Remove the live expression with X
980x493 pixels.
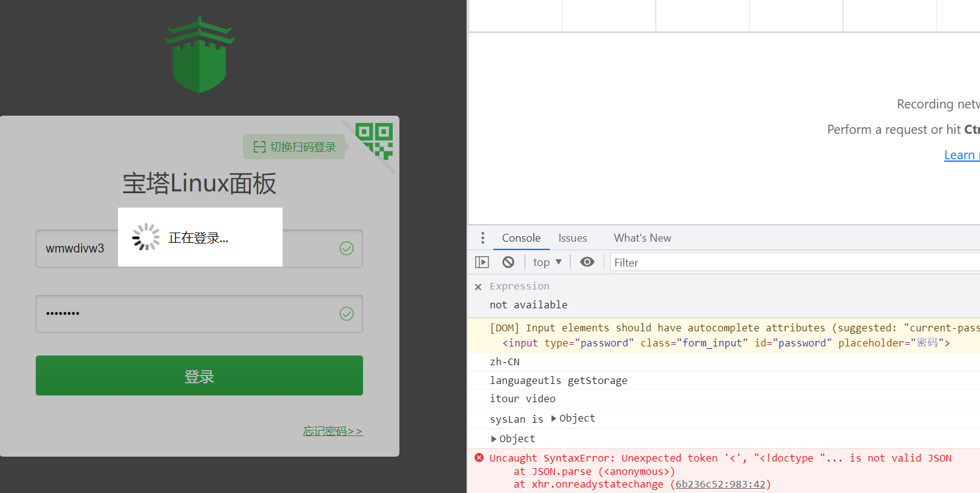478,287
